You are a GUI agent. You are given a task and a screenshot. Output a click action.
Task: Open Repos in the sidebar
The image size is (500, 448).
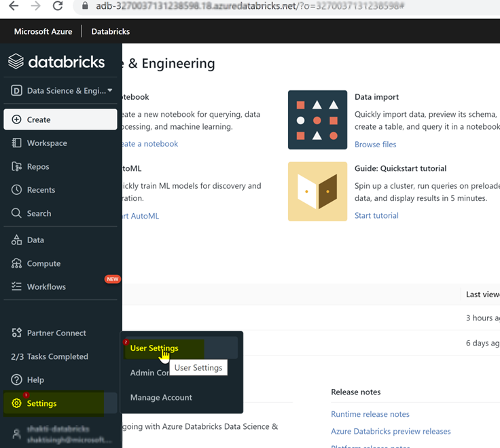(x=60, y=167)
